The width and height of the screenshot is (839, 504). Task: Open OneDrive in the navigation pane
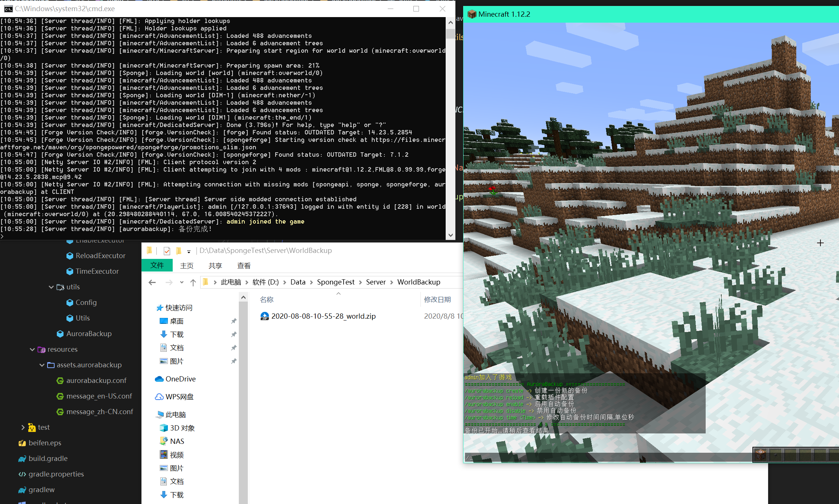coord(180,379)
